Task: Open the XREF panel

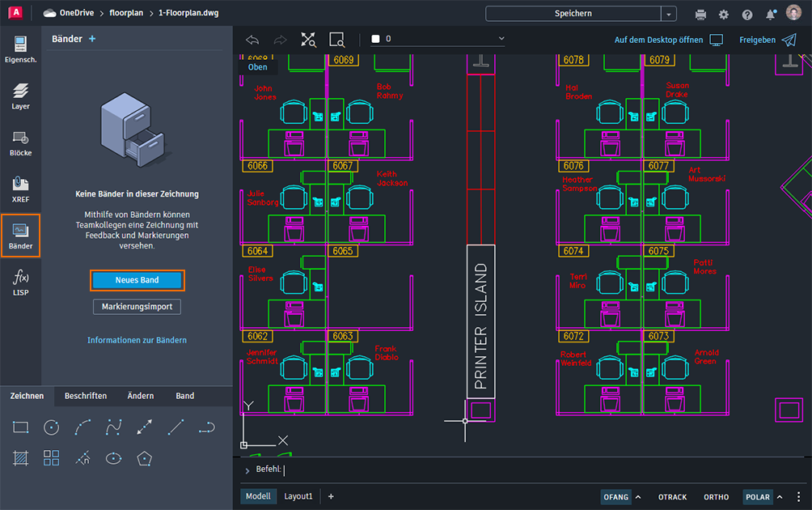Action: point(20,189)
